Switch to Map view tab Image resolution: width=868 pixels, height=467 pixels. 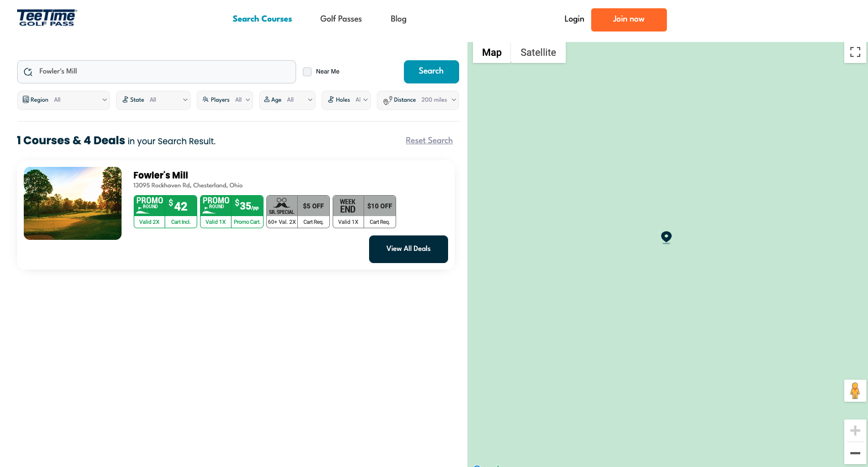(492, 53)
